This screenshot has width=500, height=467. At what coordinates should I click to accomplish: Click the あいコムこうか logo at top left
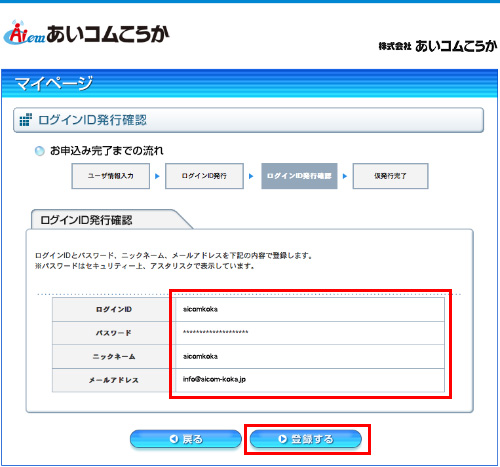pos(86,33)
